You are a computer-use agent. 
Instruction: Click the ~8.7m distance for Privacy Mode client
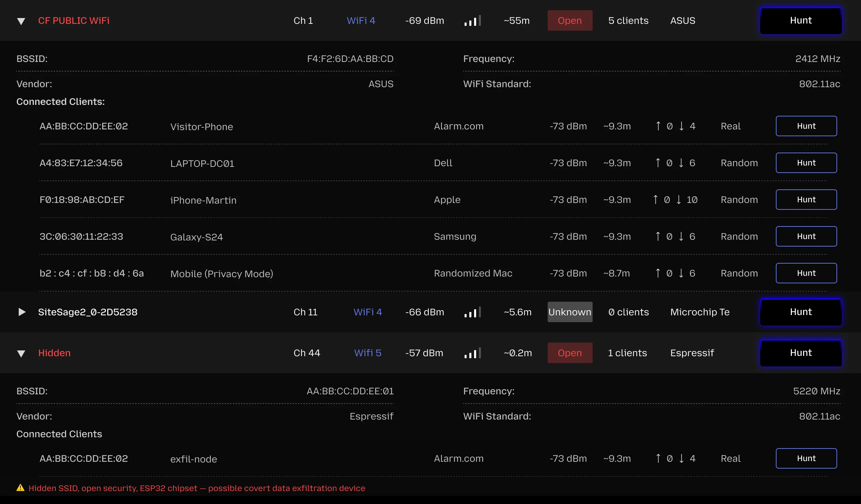click(x=616, y=273)
